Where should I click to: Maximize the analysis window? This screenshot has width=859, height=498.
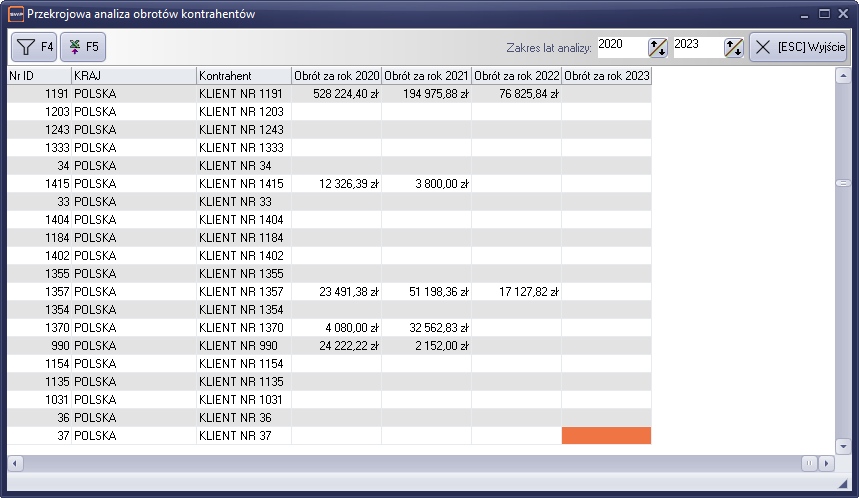point(825,14)
